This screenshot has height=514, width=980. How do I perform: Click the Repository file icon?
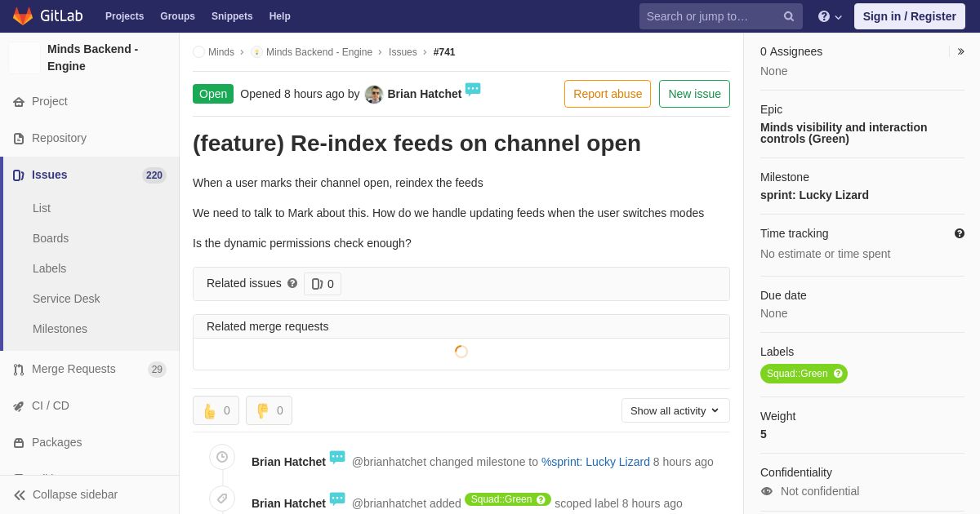click(19, 139)
